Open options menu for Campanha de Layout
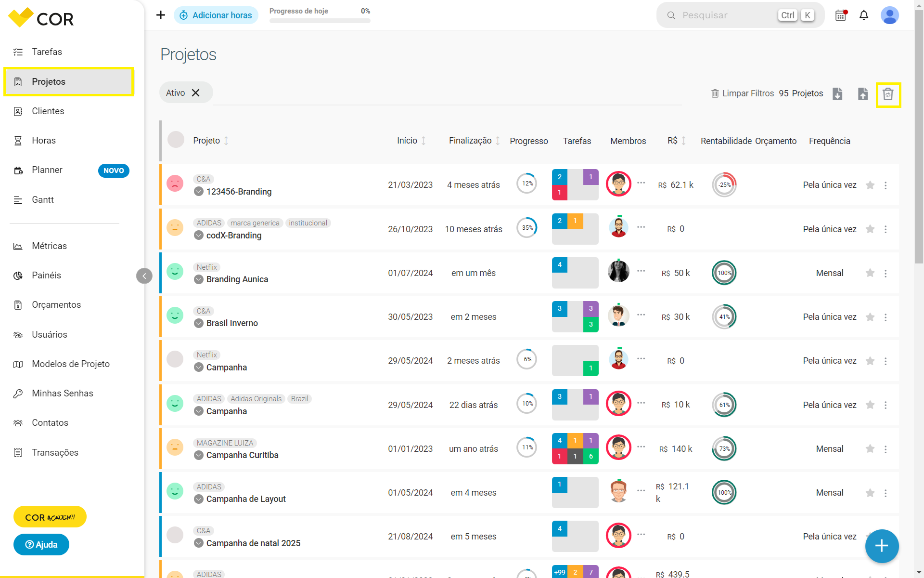924x578 pixels. click(x=885, y=493)
